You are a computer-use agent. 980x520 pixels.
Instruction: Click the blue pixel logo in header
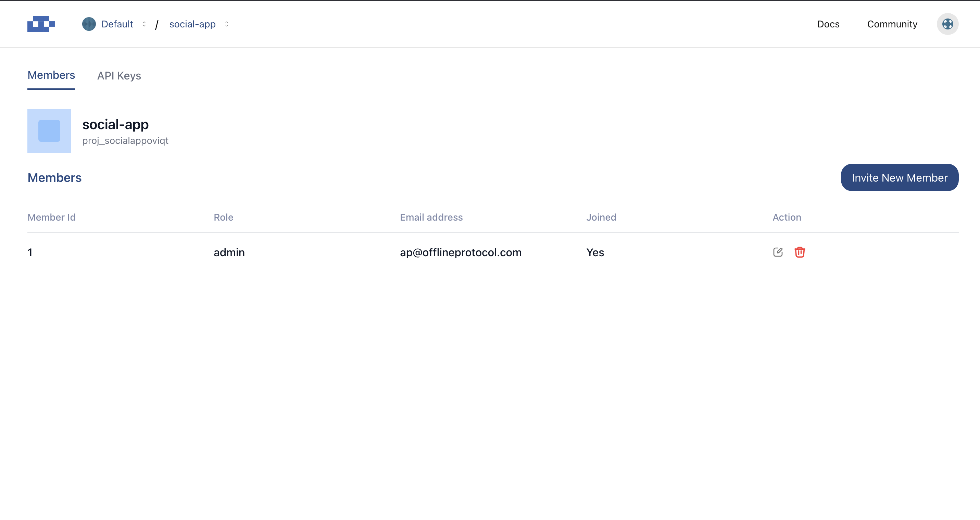[x=41, y=24]
